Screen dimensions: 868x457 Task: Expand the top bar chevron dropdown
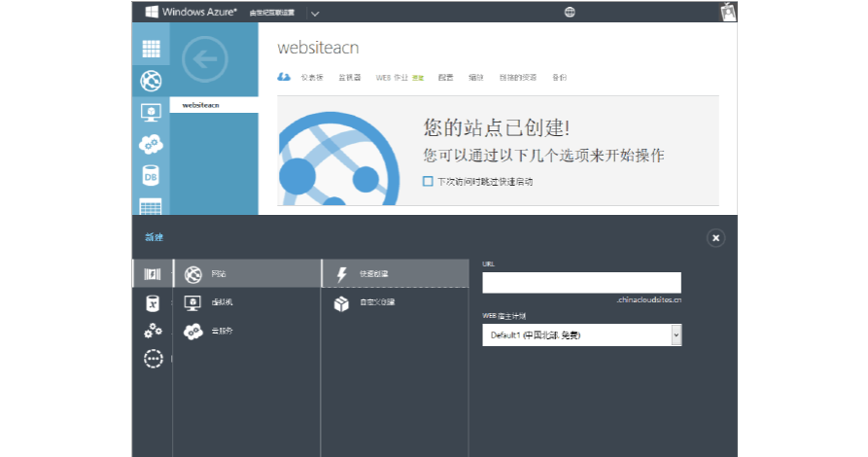314,13
